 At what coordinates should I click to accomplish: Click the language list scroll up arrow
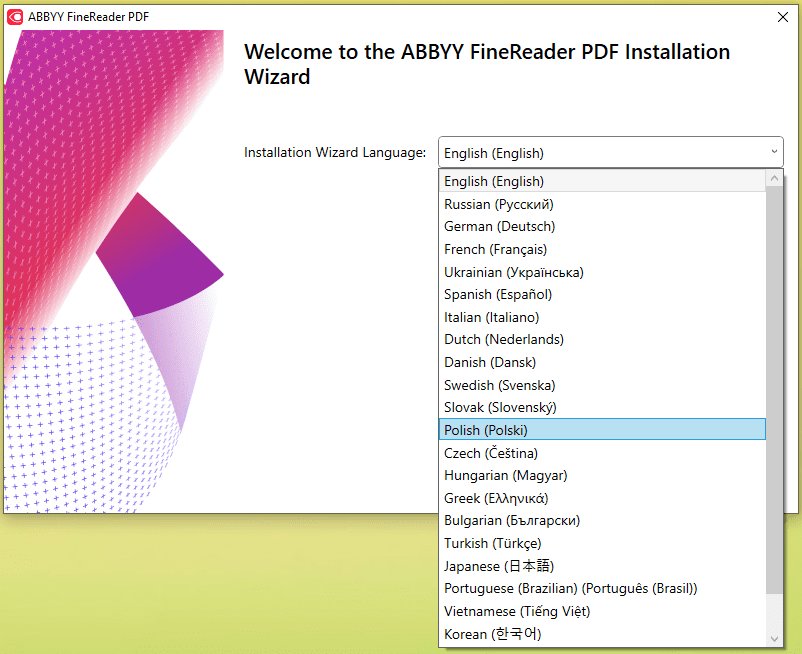774,178
